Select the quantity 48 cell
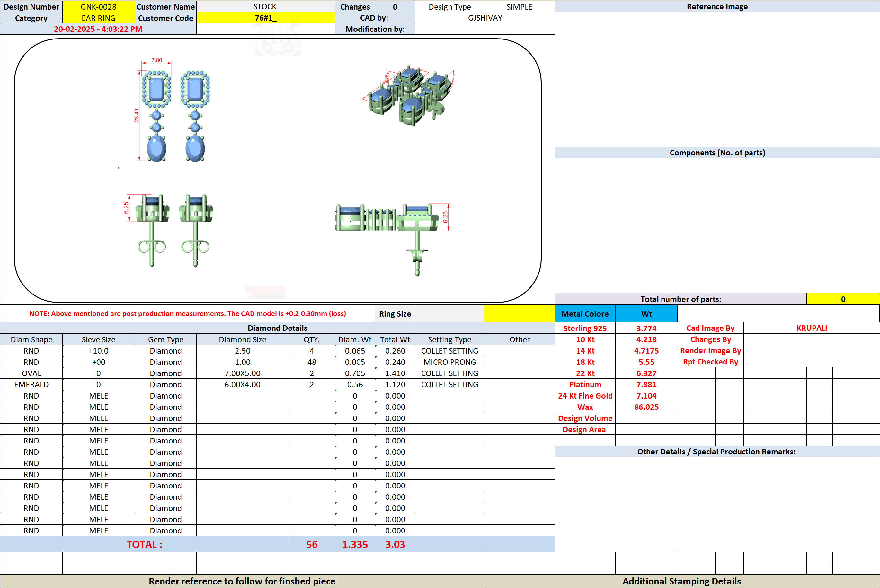This screenshot has width=880, height=588. click(311, 362)
